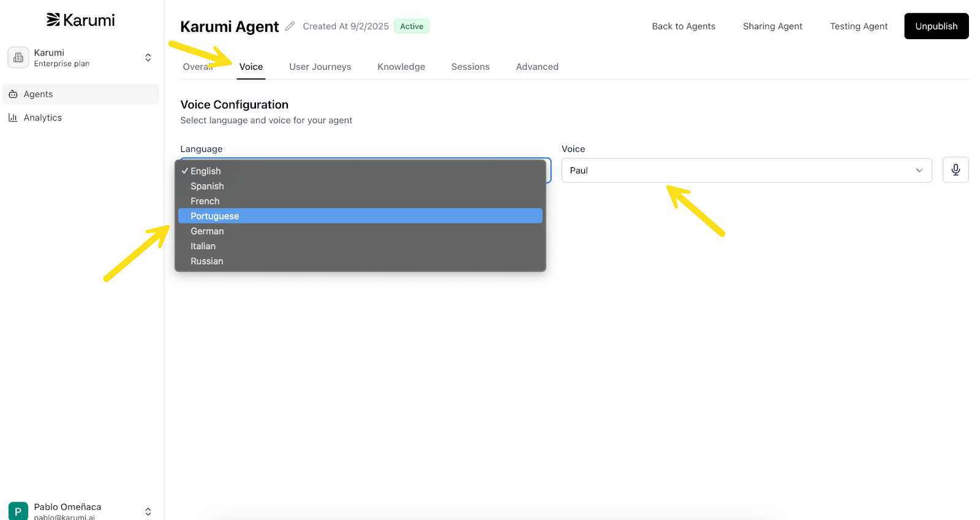The height and width of the screenshot is (520, 980).
Task: Click the Analytics chart icon in sidebar
Action: pos(13,118)
